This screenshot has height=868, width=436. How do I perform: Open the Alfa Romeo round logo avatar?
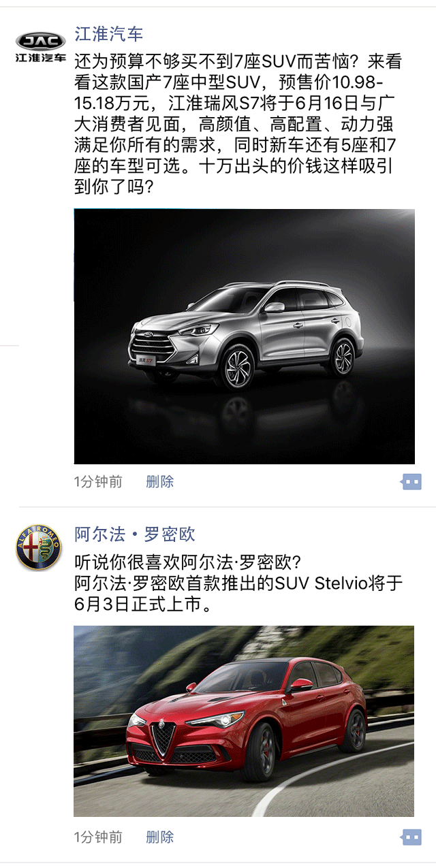point(39,547)
